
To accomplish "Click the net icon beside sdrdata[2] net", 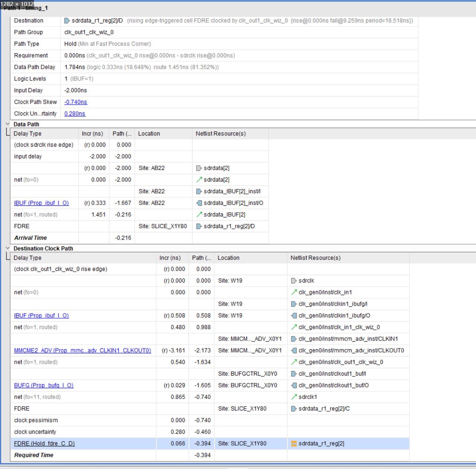I will coord(199,180).
